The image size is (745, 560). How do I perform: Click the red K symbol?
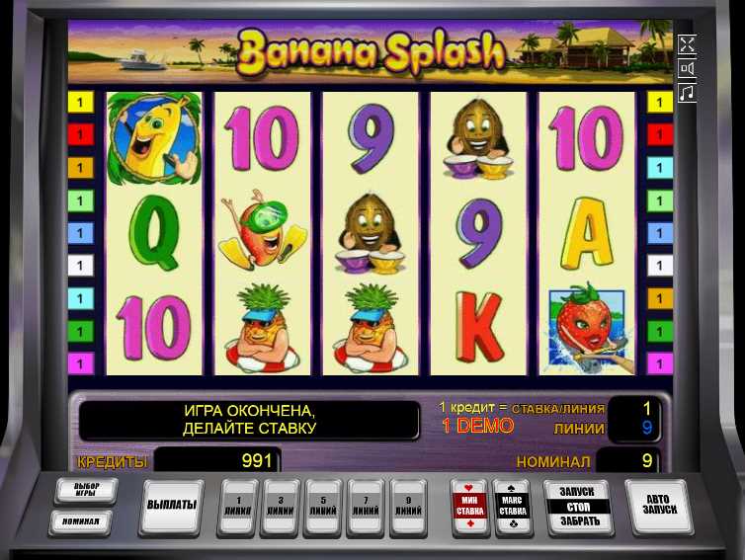click(479, 327)
